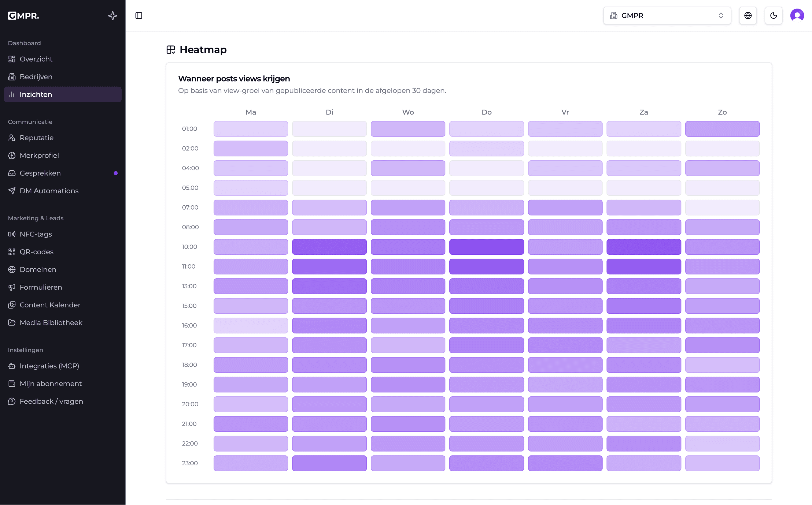
Task: Click the Reputatie person-star icon
Action: coord(12,138)
